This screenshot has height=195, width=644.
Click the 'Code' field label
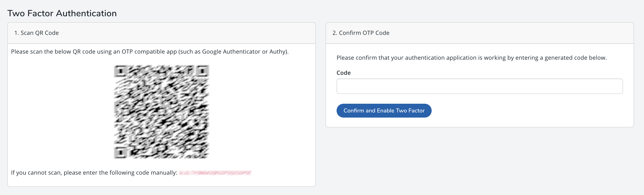(x=344, y=73)
